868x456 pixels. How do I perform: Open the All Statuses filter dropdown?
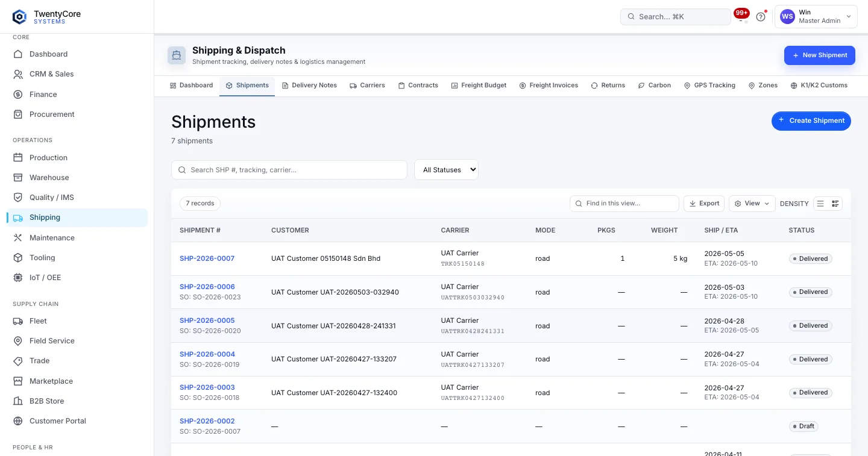(446, 170)
